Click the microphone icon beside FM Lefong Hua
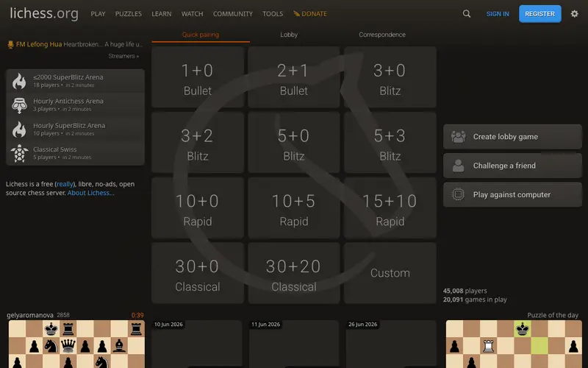Image resolution: width=588 pixels, height=368 pixels. pyautogui.click(x=10, y=45)
